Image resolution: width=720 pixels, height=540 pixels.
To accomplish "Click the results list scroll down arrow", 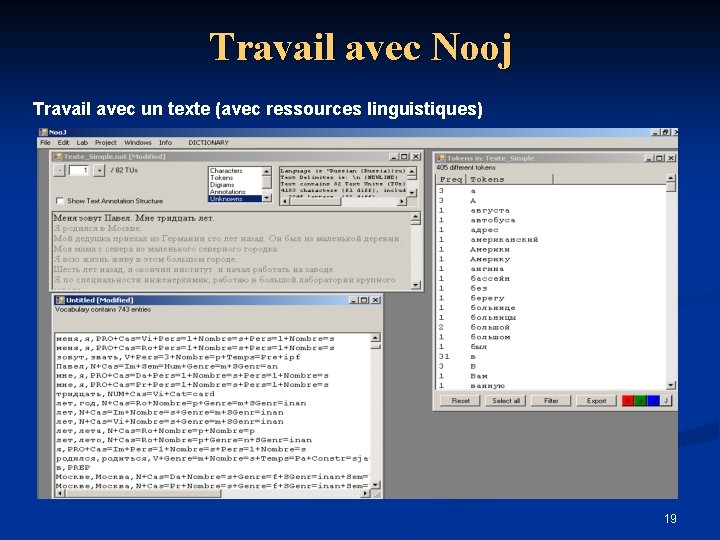I will point(266,198).
